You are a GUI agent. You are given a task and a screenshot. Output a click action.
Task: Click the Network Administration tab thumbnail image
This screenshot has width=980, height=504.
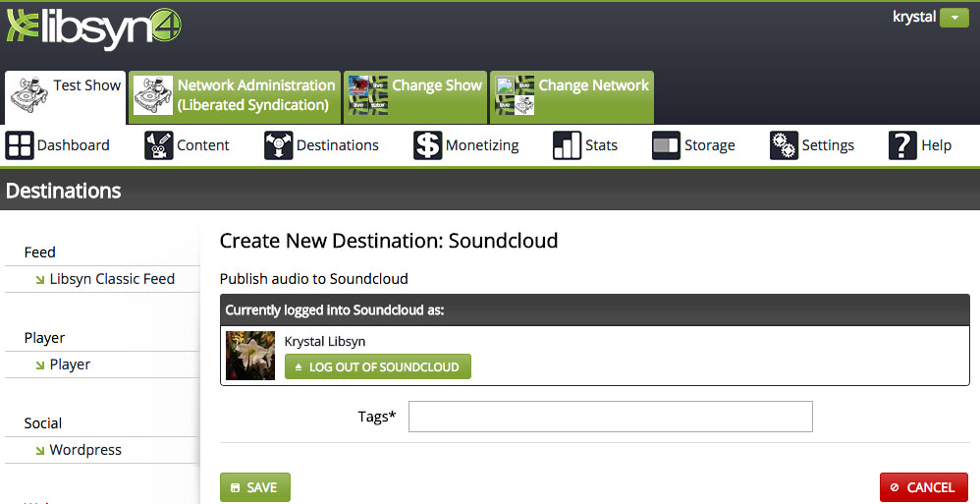click(x=153, y=95)
